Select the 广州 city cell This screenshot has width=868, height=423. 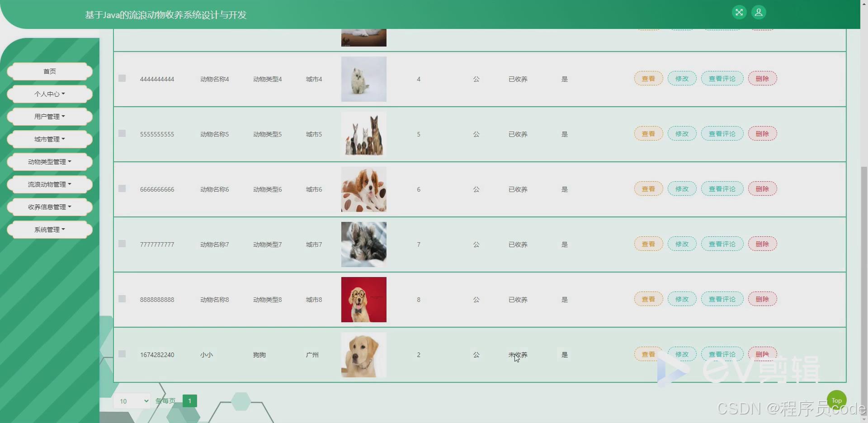[312, 355]
